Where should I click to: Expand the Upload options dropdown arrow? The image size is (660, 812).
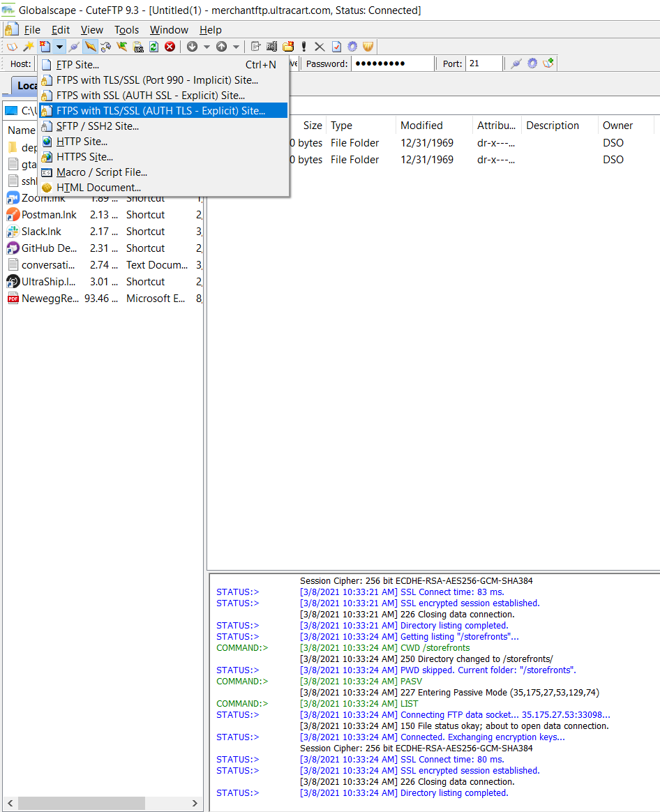click(x=237, y=47)
